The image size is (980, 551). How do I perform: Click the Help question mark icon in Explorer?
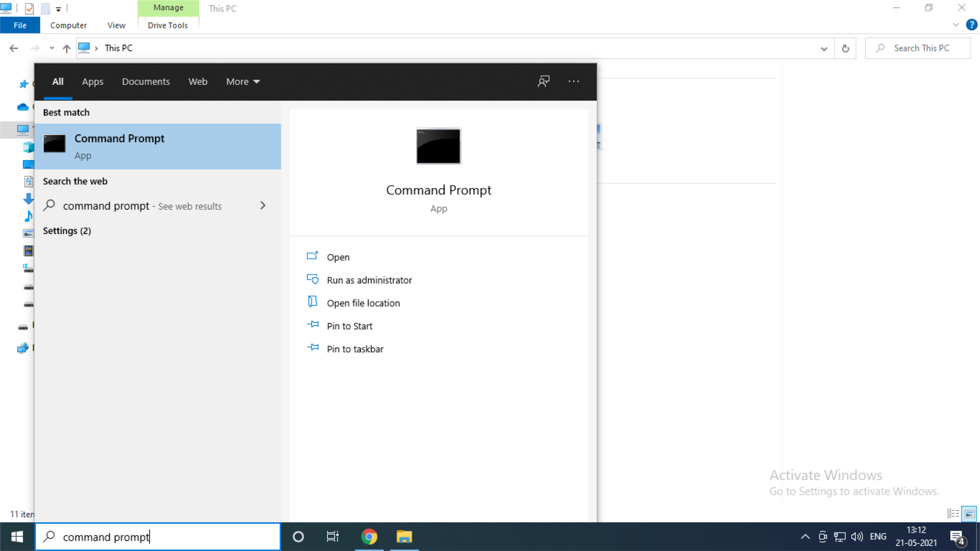[971, 25]
